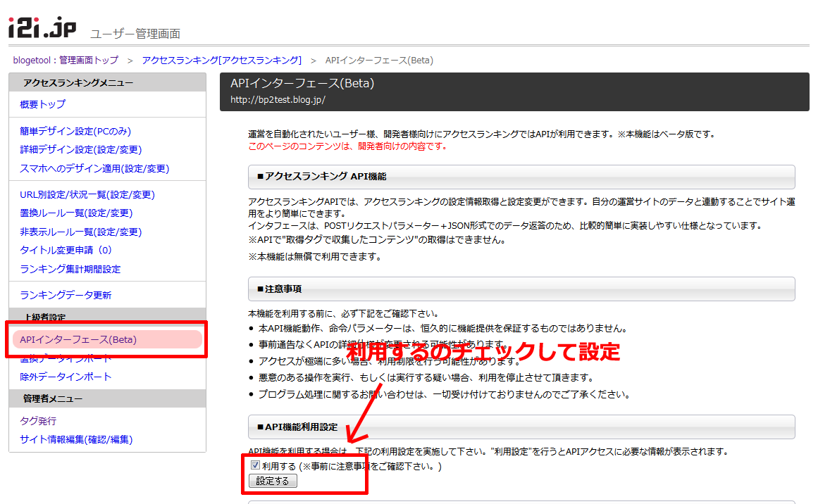The height and width of the screenshot is (504, 830).
Task: Select APIインターフェース(Beta) sidebar item
Action: tap(78, 340)
